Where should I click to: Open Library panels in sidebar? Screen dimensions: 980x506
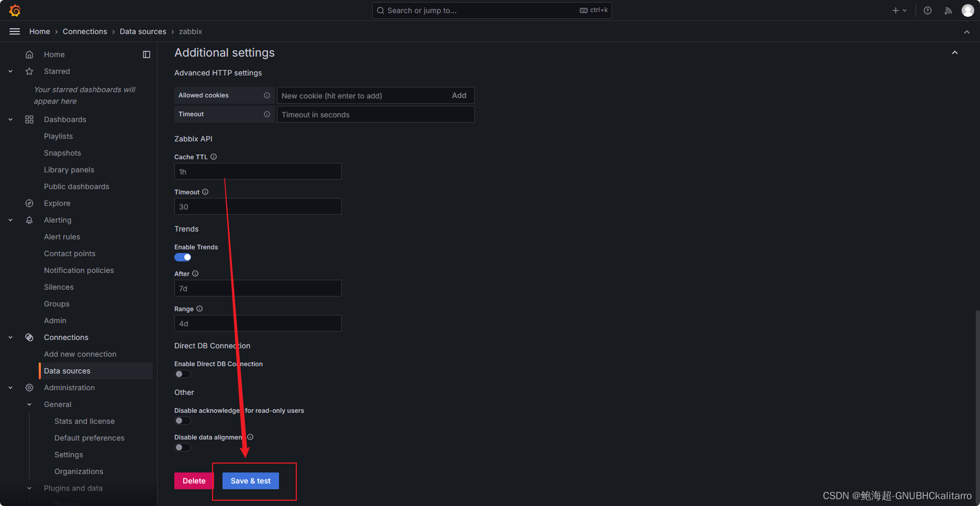pos(69,170)
